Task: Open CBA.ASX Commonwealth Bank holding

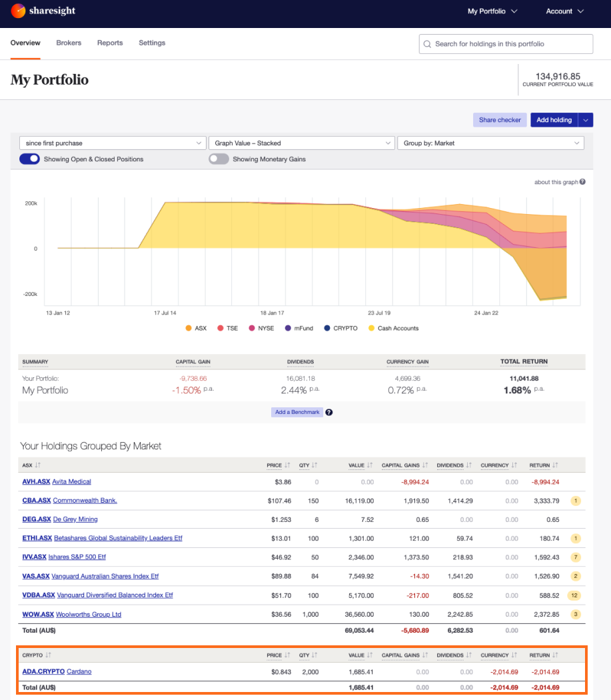Action: pyautogui.click(x=69, y=501)
